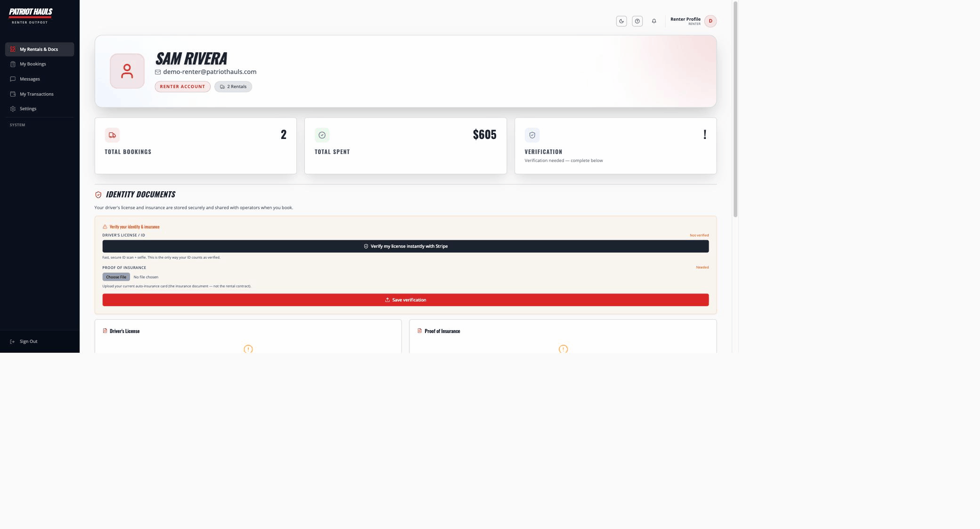
Task: Click the My Rentals & Docs grid icon
Action: pos(13,49)
